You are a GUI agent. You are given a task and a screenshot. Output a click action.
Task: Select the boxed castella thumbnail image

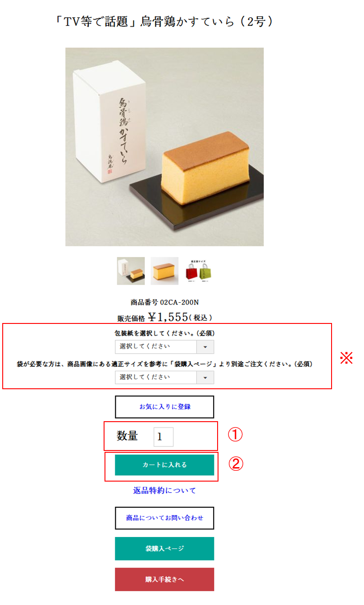point(131,271)
